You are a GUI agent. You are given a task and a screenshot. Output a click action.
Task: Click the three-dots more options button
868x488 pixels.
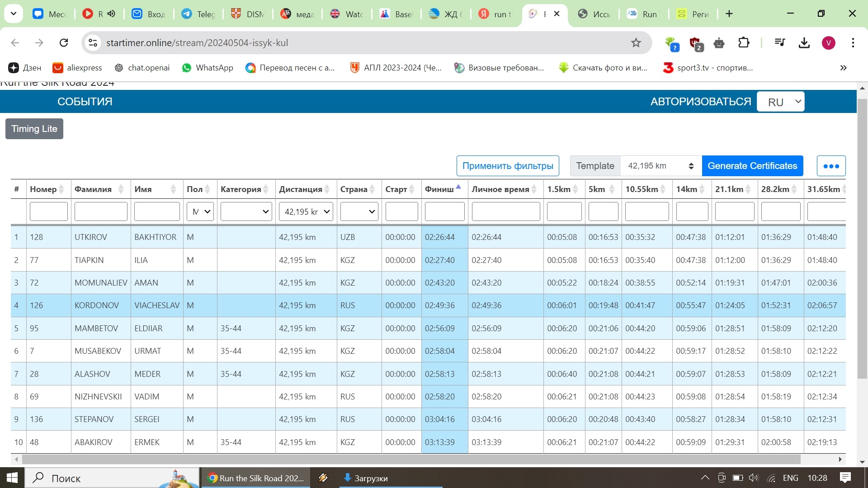[x=831, y=166]
